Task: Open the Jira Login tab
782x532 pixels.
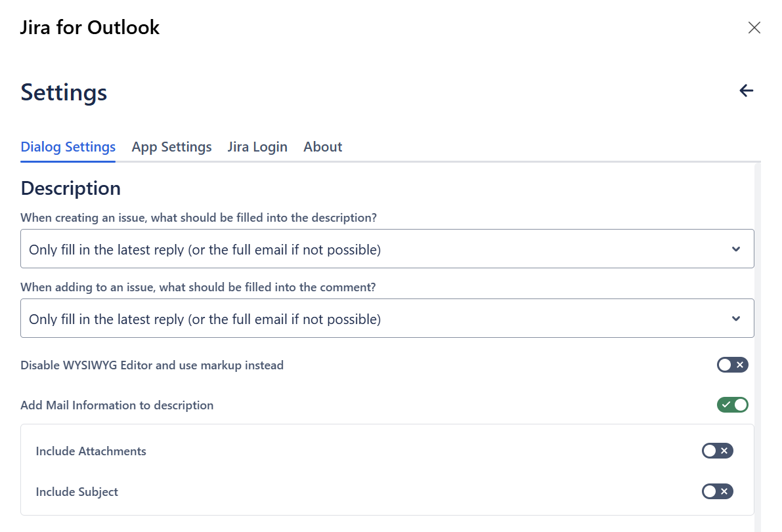Action: (257, 147)
